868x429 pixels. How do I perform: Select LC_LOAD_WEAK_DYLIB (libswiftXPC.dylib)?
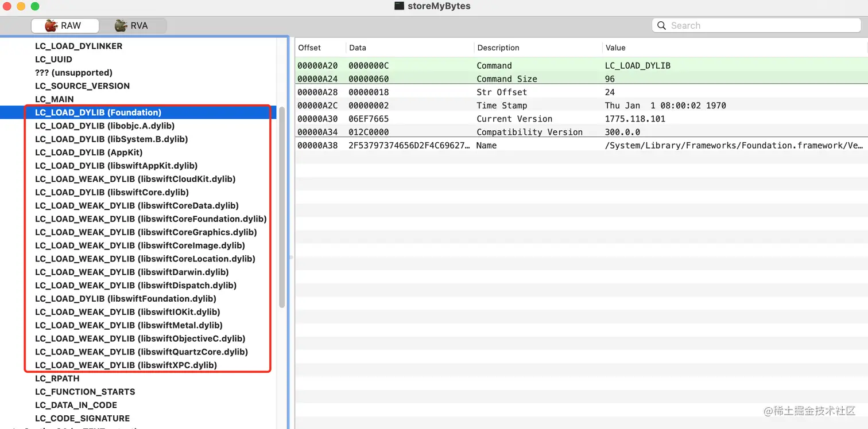126,365
